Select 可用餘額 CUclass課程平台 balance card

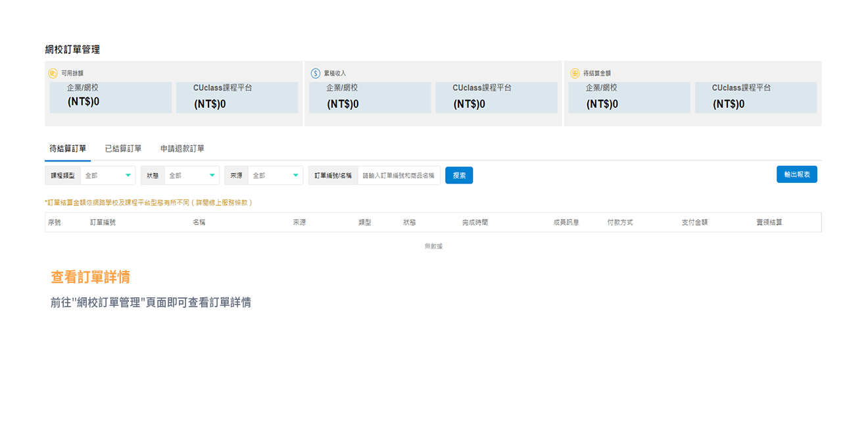pos(237,97)
